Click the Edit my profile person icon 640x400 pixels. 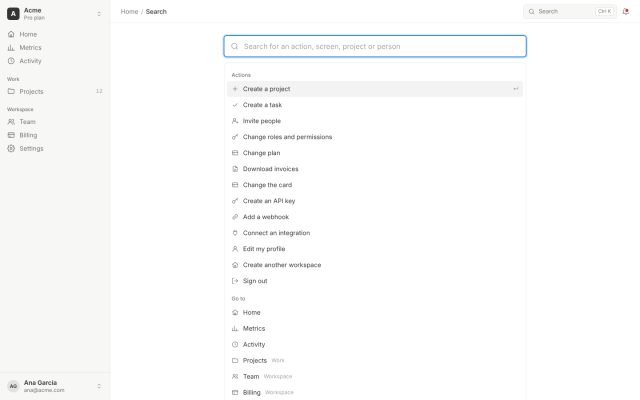(235, 249)
